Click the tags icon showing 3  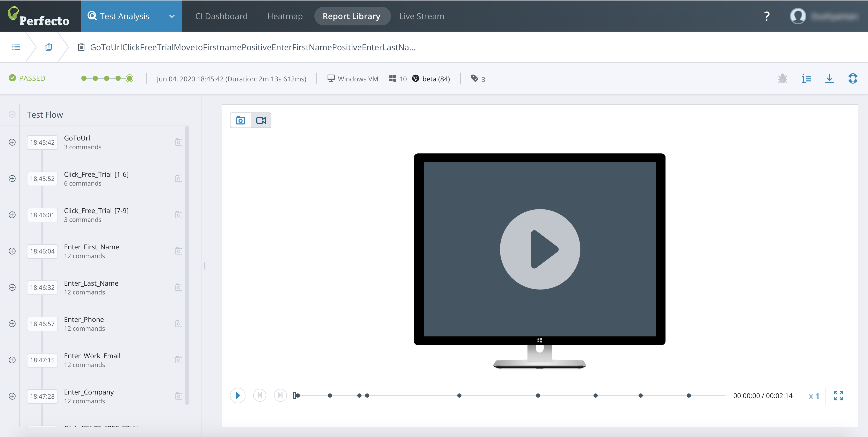pyautogui.click(x=474, y=79)
